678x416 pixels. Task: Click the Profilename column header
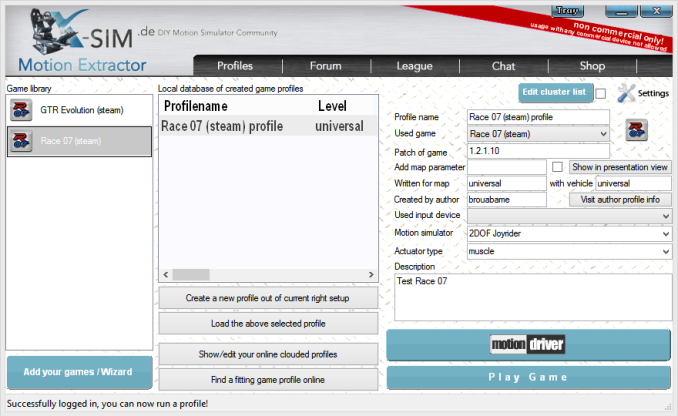[x=236, y=106]
